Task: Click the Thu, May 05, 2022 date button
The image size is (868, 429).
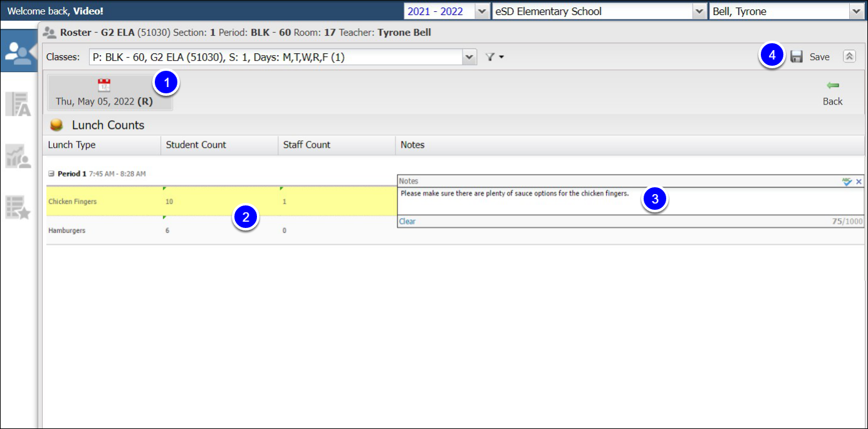Action: pos(110,93)
